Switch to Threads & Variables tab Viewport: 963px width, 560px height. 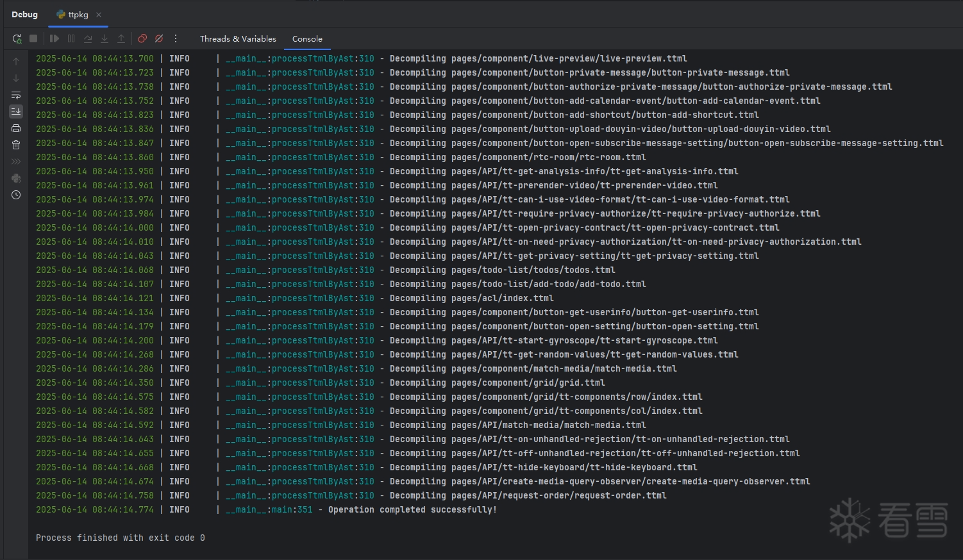[x=238, y=38]
